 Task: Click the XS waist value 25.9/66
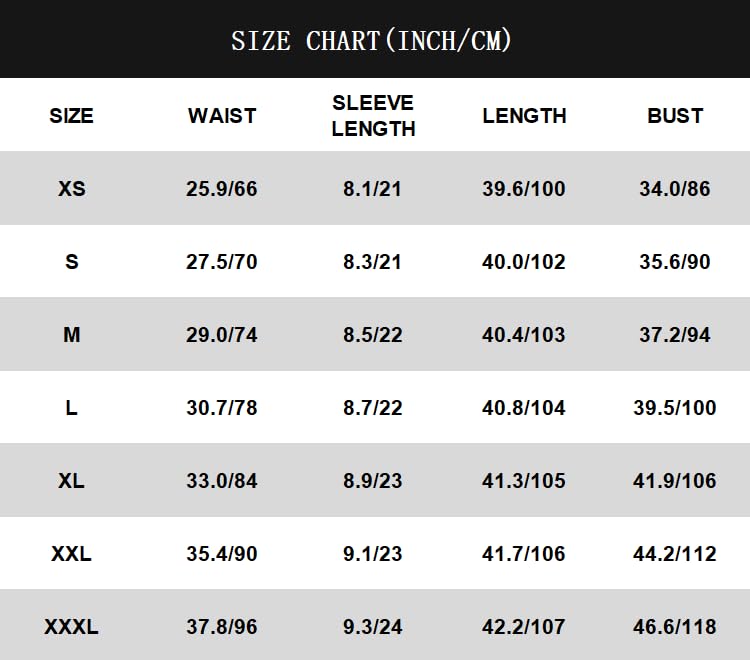pos(222,189)
